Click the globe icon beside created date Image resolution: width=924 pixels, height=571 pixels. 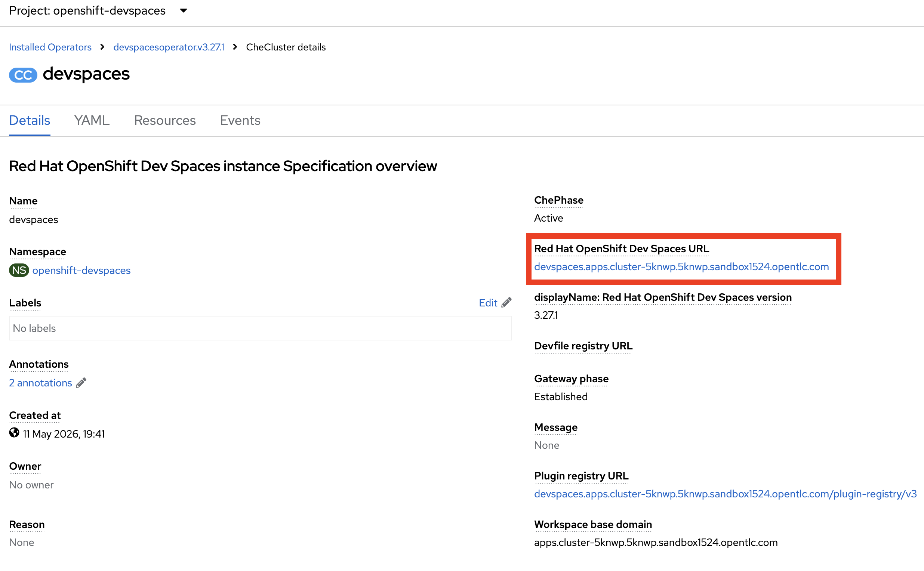point(14,433)
